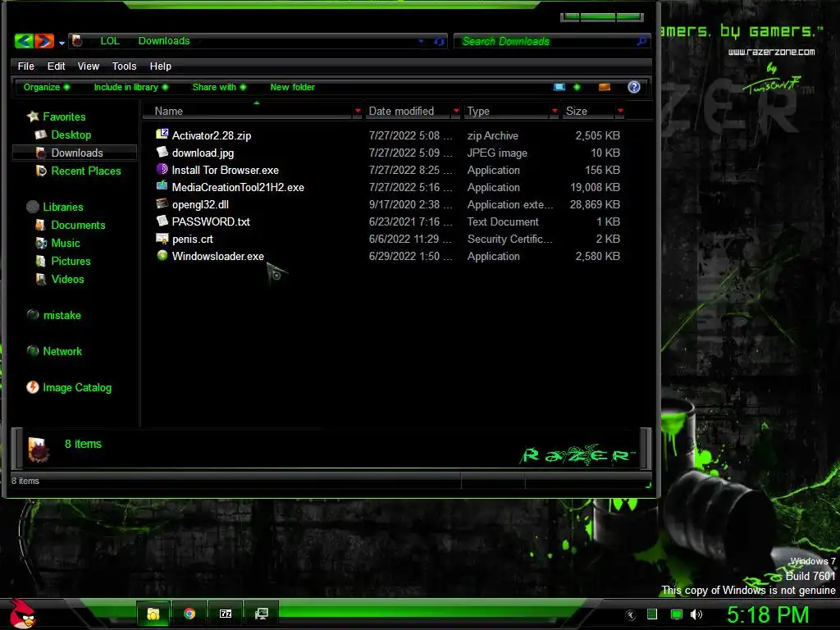Open the View menu

tap(89, 66)
